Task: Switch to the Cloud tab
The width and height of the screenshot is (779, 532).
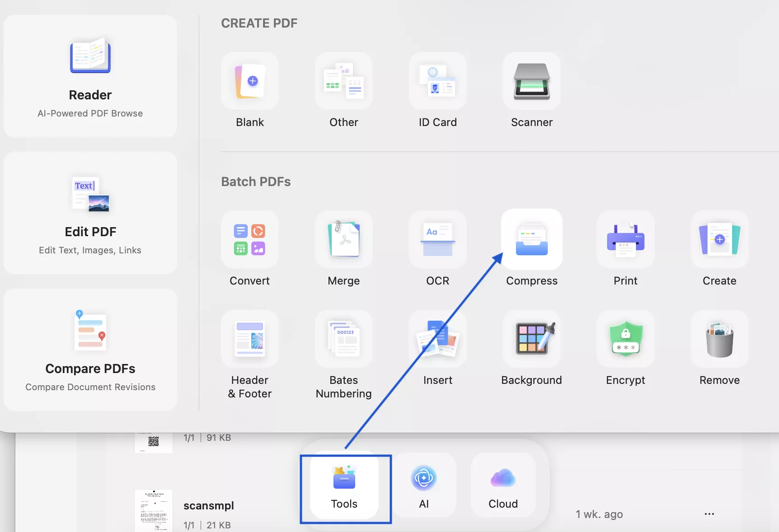Action: point(503,485)
